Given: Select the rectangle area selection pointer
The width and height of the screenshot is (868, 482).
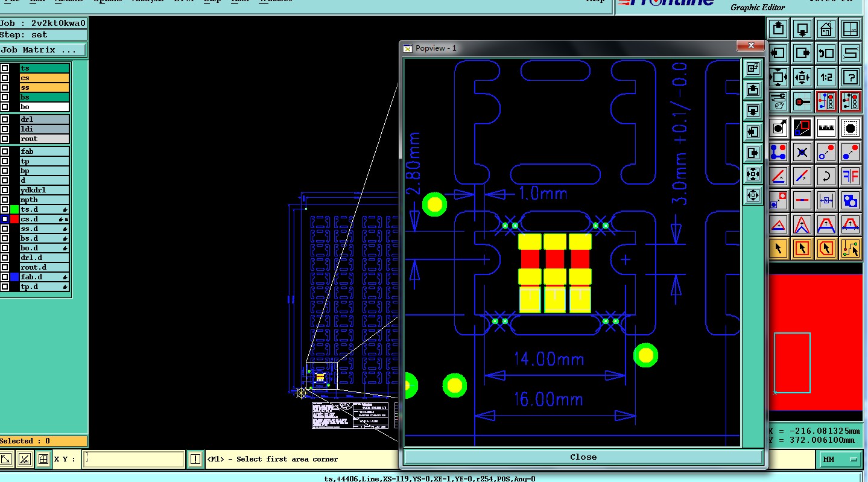Looking at the screenshot, I should point(802,248).
